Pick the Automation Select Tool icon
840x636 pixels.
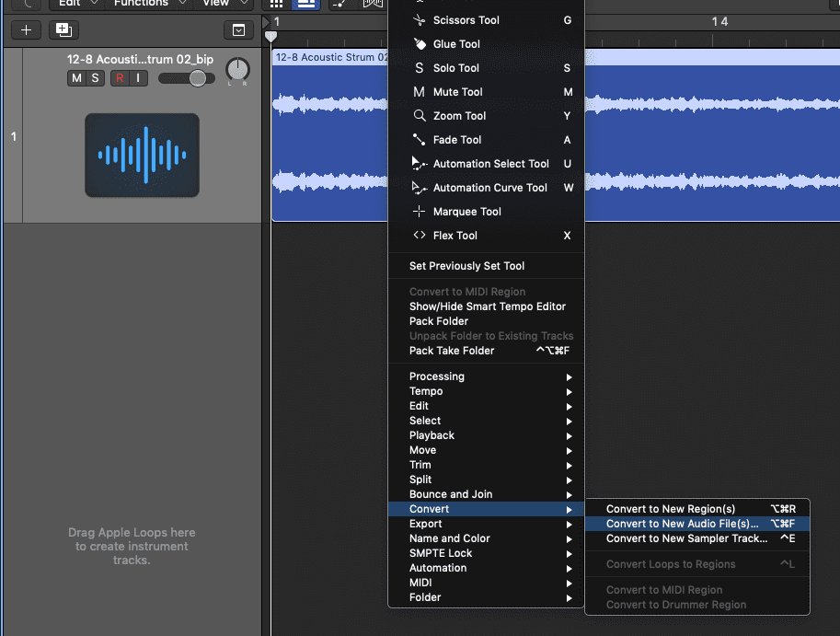point(419,164)
